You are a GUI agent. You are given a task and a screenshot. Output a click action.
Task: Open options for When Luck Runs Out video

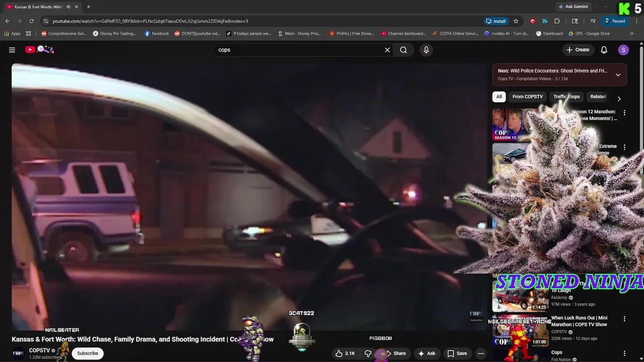(x=624, y=319)
